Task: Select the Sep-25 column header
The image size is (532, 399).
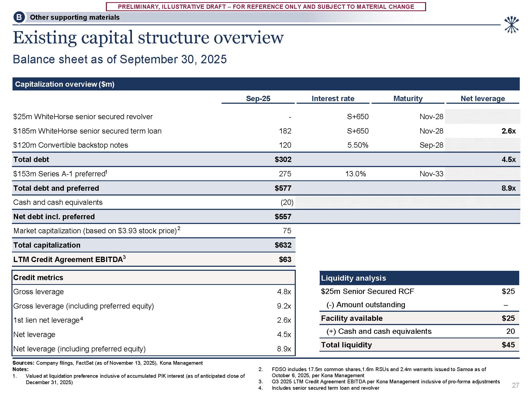Action: point(258,99)
